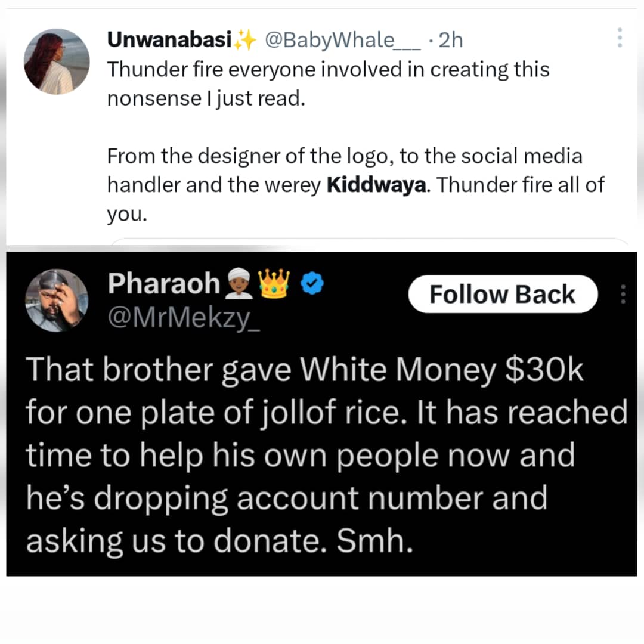The image size is (644, 644).
Task: Select the bold Kiddwaya keyword
Action: pyautogui.click(x=378, y=185)
